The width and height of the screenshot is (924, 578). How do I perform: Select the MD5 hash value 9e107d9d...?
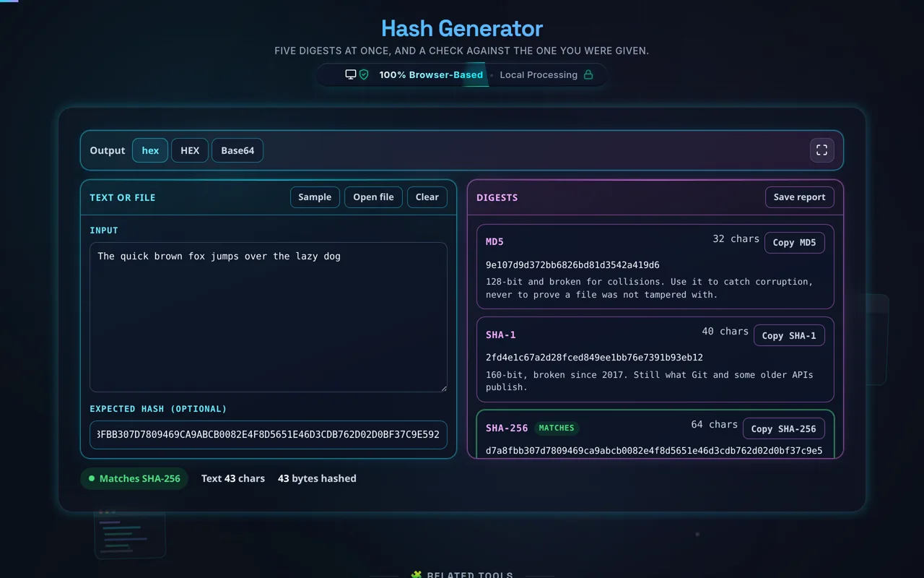(x=572, y=265)
